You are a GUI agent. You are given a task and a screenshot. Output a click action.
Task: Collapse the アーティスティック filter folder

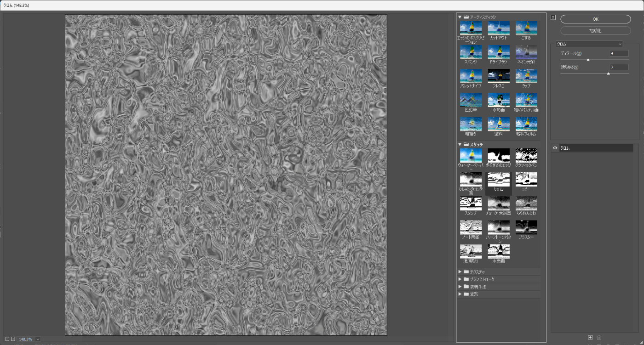[460, 17]
